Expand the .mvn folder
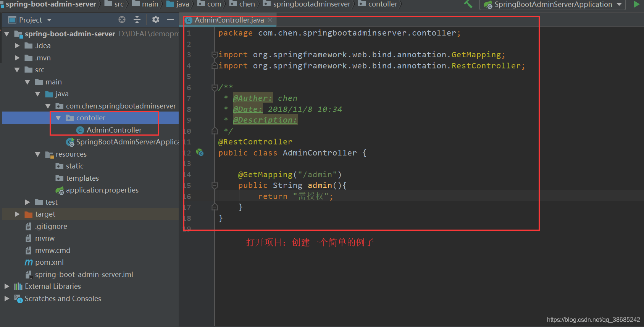Image resolution: width=644 pixels, height=327 pixels. click(x=17, y=58)
